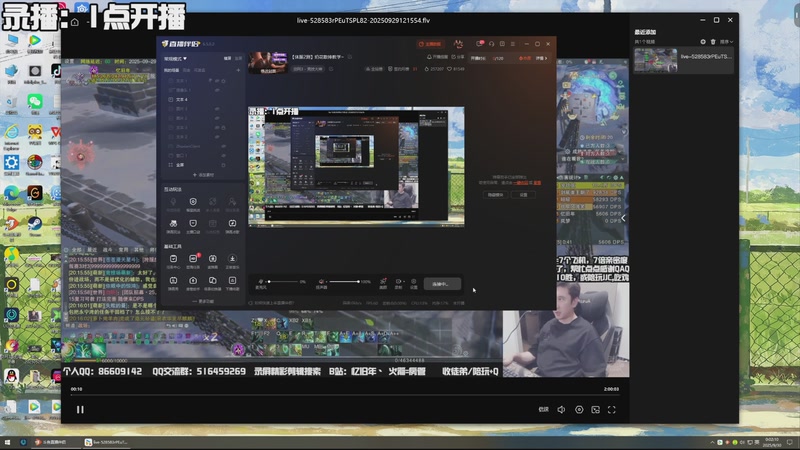
Task: Click the 设置 button in right panel
Action: click(523, 195)
